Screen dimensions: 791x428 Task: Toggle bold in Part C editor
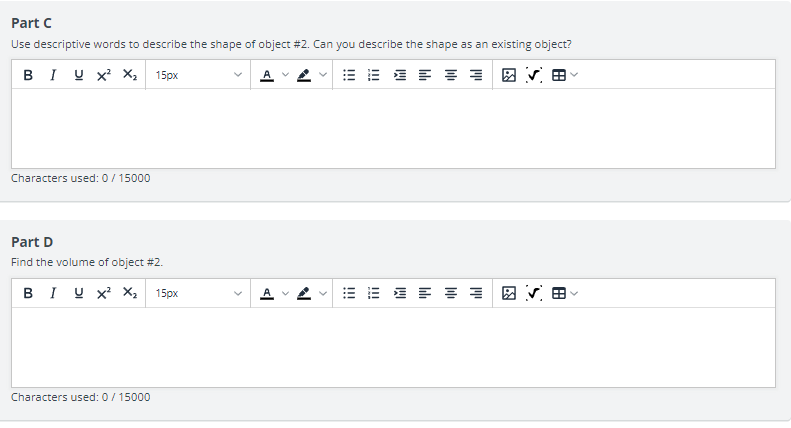click(28, 75)
